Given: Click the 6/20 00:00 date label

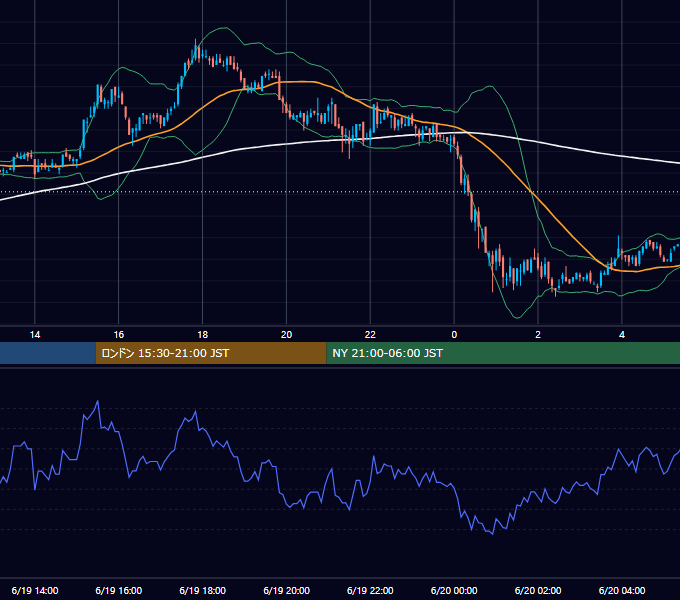Looking at the screenshot, I should pyautogui.click(x=454, y=590).
